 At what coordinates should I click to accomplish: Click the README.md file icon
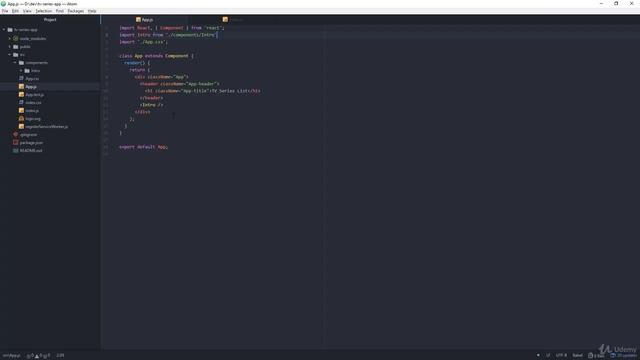16,151
